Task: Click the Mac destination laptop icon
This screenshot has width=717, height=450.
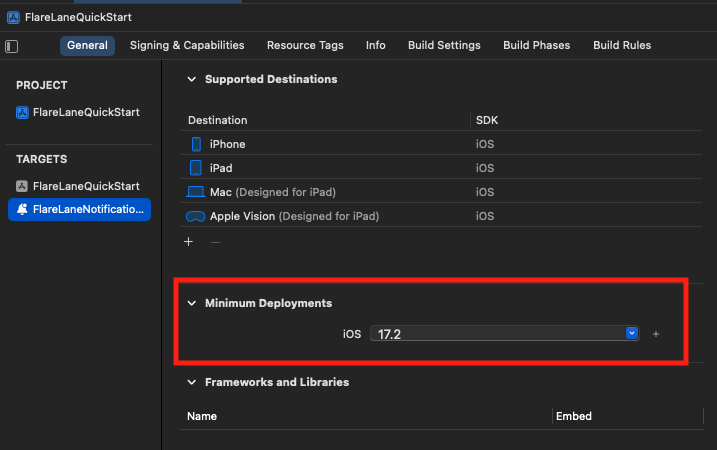Action: pos(195,192)
